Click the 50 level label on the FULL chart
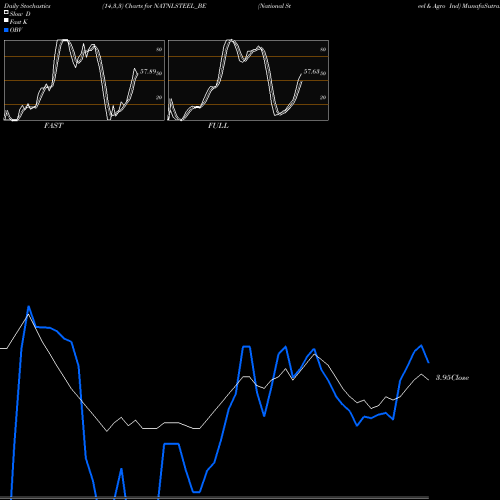500x500 pixels. click(x=323, y=73)
